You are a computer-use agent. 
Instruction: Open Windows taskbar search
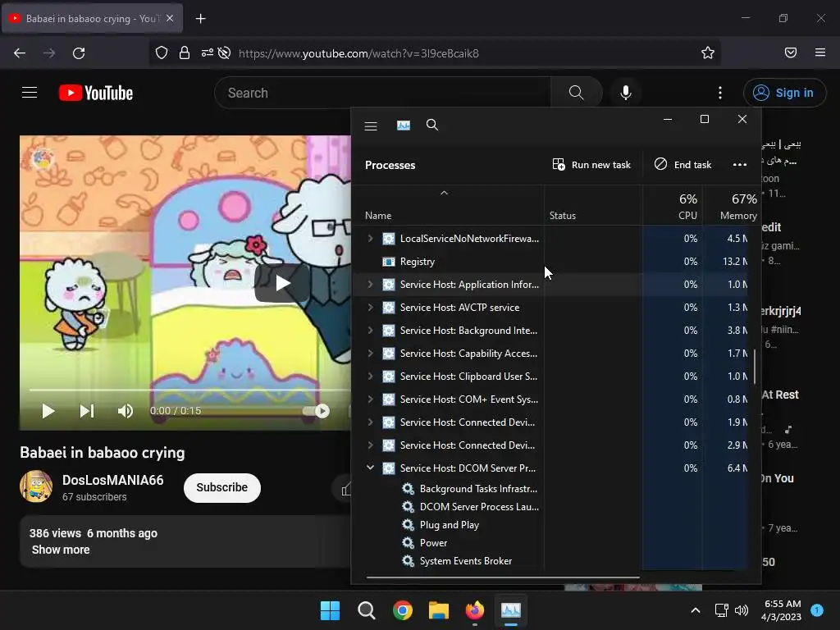(x=367, y=610)
